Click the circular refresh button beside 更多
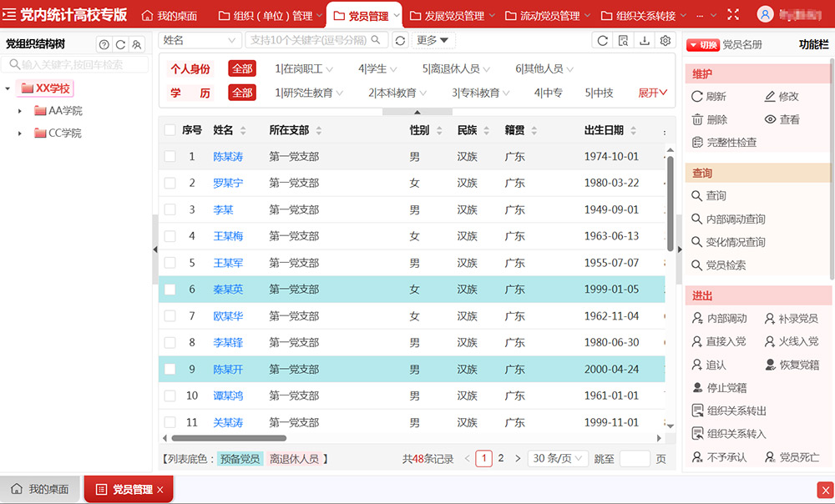This screenshot has height=504, width=835. [400, 40]
